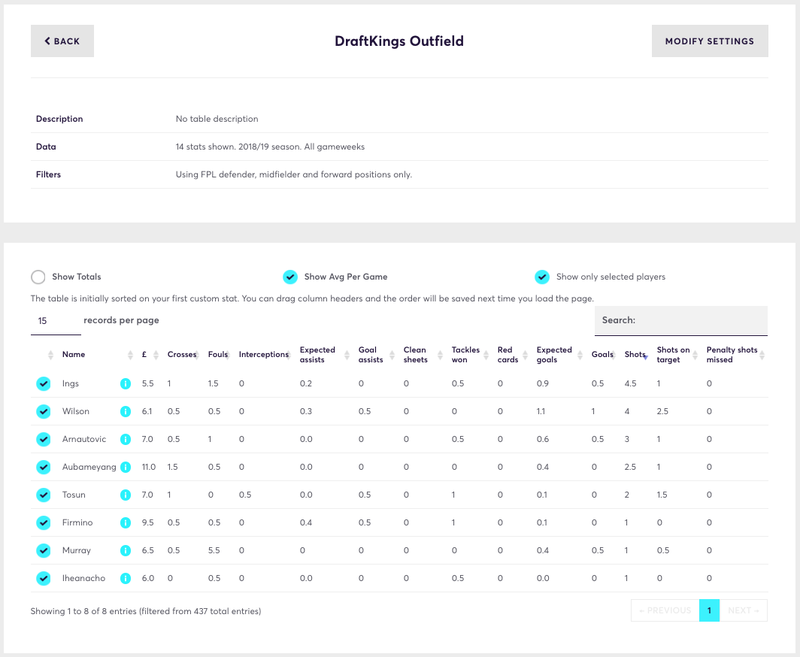Open info icon for Murray
The height and width of the screenshot is (657, 800).
coord(125,550)
